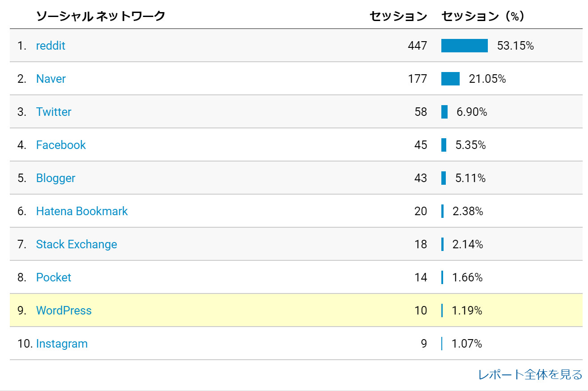Click the WordPress 1.19% percentage value
588x391 pixels.
pos(467,310)
